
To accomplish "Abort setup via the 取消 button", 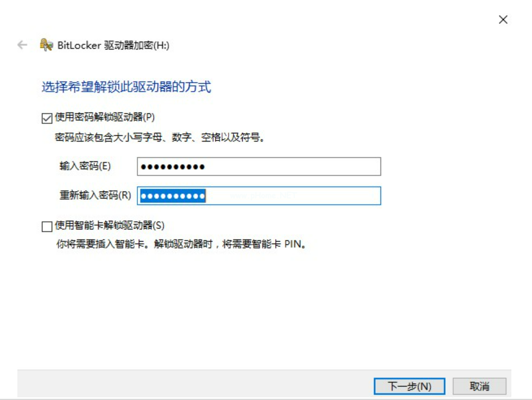I will tap(479, 386).
